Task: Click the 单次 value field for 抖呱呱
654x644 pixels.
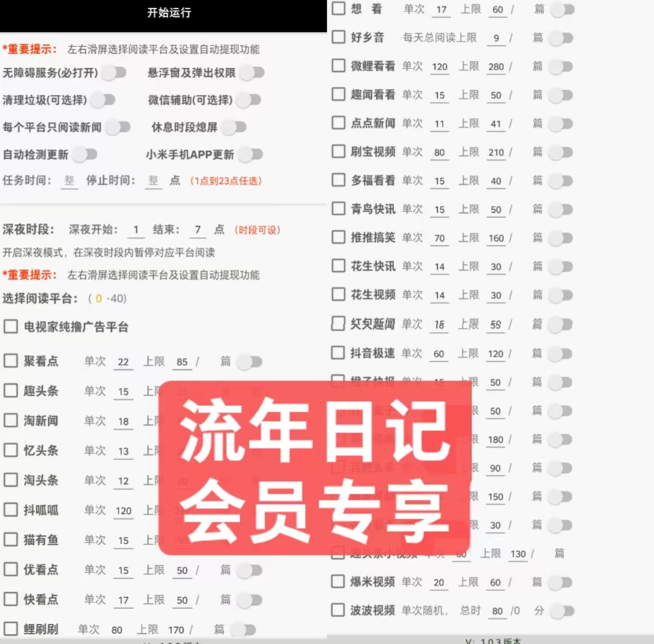Action: coord(123,510)
